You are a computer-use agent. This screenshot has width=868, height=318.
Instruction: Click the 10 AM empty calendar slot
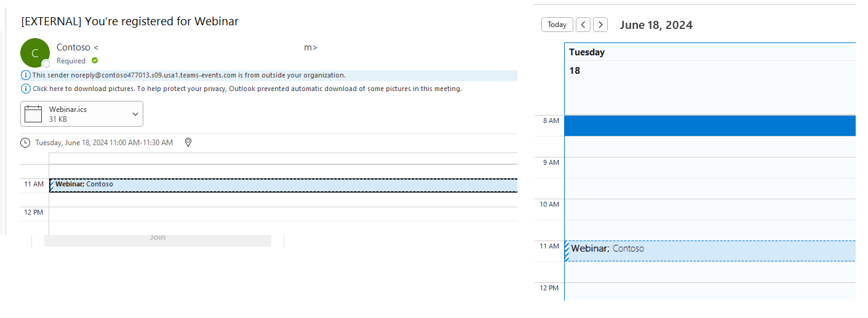(710, 209)
